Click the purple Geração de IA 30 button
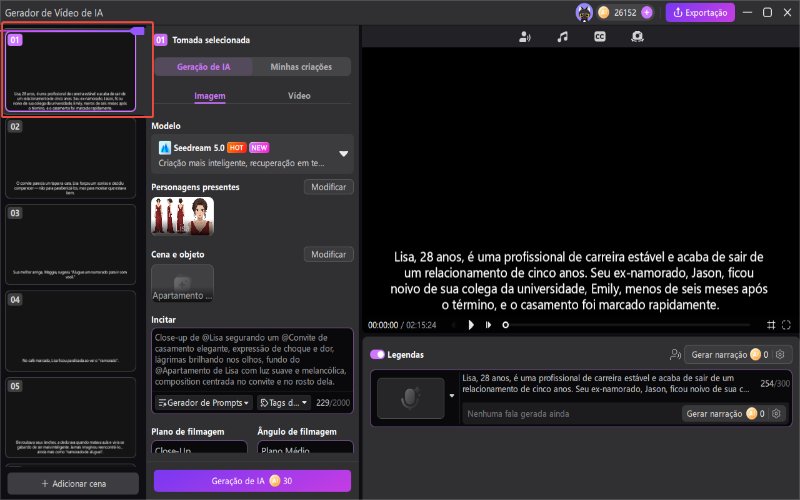 point(252,481)
